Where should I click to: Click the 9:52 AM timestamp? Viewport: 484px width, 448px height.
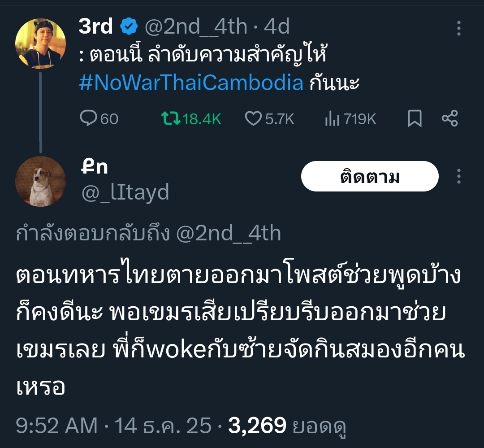pyautogui.click(x=56, y=425)
